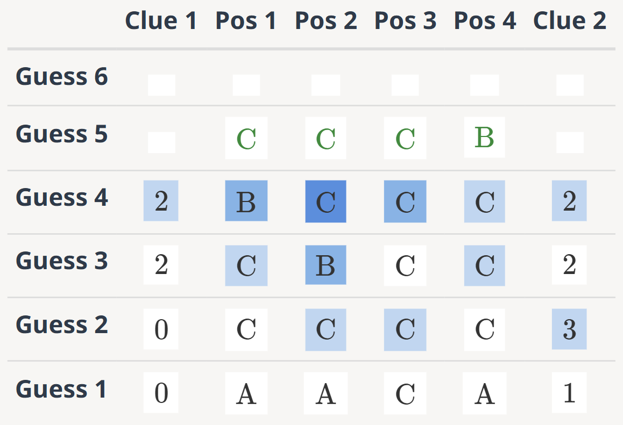Viewport: 623px width, 425px height.
Task: Select the empty Guess 6 Clue 2 cell
Action: [x=569, y=85]
